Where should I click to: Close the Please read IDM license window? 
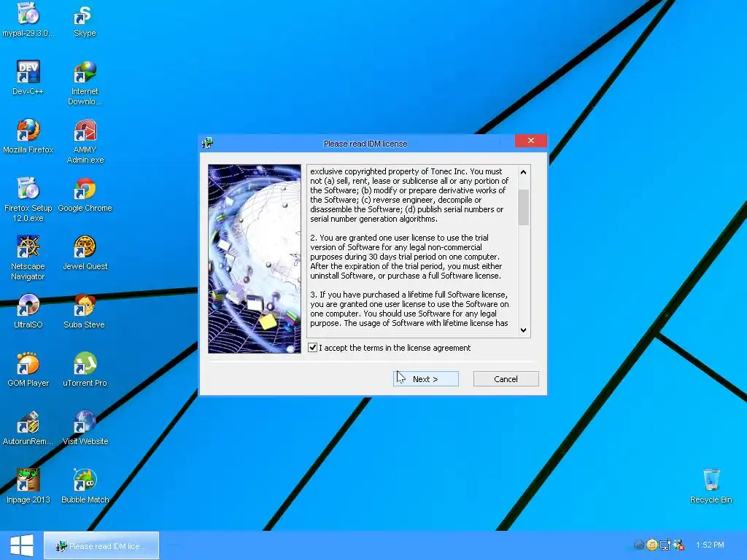(531, 141)
